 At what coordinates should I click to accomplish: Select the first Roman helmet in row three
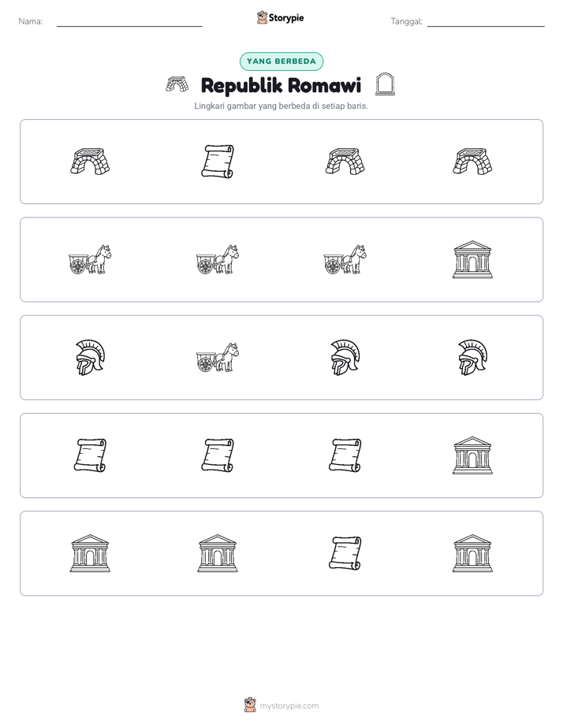[x=90, y=357]
